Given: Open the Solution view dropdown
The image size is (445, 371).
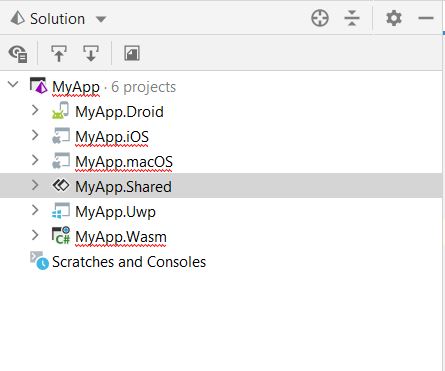Looking at the screenshot, I should pyautogui.click(x=101, y=19).
